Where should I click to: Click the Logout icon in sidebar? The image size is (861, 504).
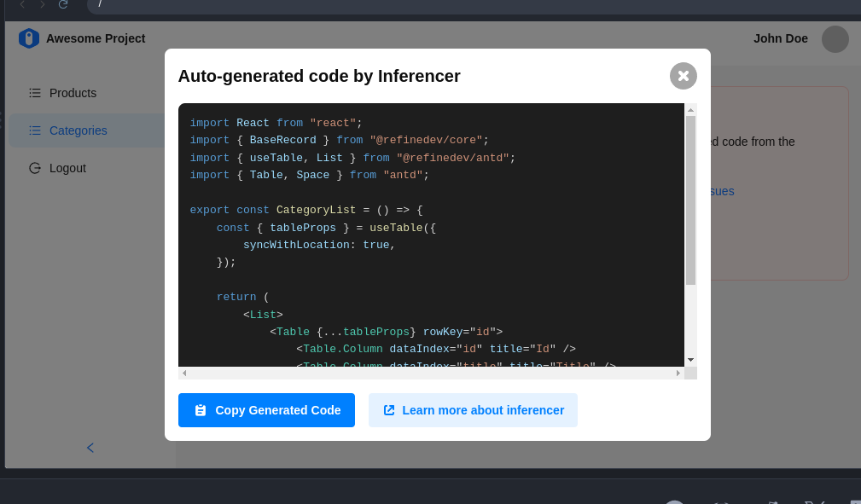tap(35, 168)
